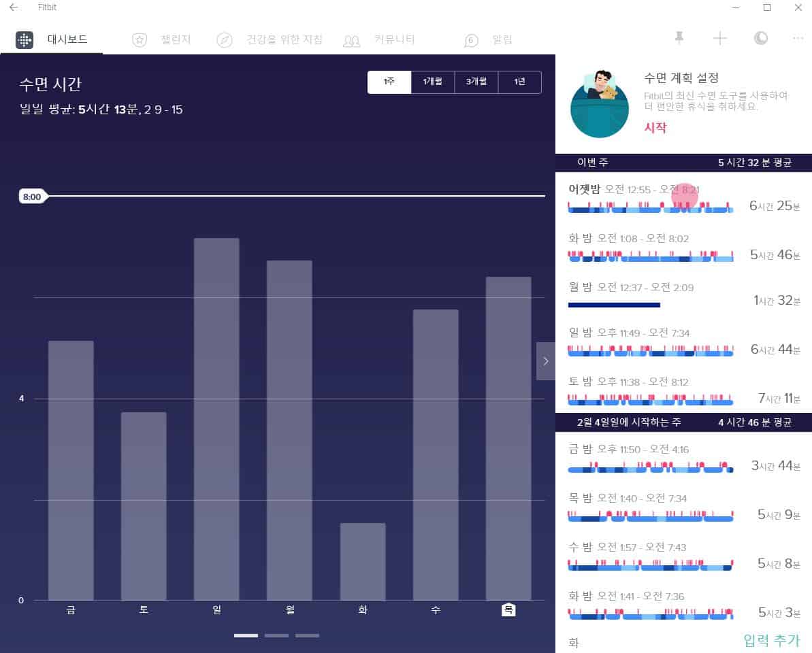This screenshot has height=653, width=812.
Task: Go to next chart with right chevron
Action: pos(545,361)
